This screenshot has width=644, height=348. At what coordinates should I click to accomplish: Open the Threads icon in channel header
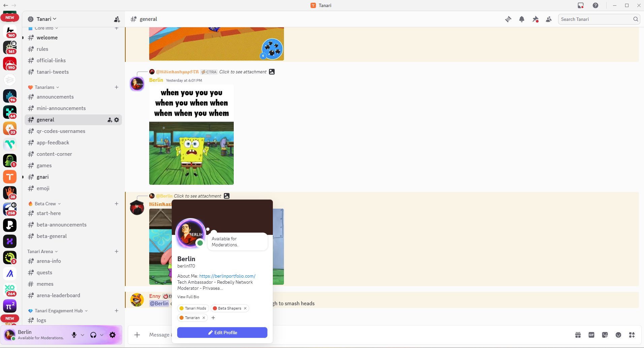coord(508,19)
